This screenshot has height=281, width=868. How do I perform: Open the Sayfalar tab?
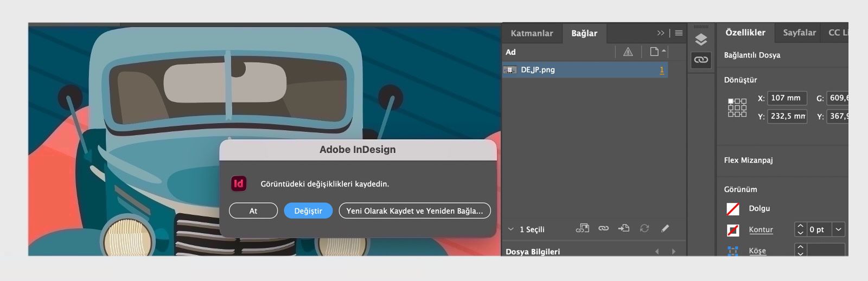[x=799, y=33]
